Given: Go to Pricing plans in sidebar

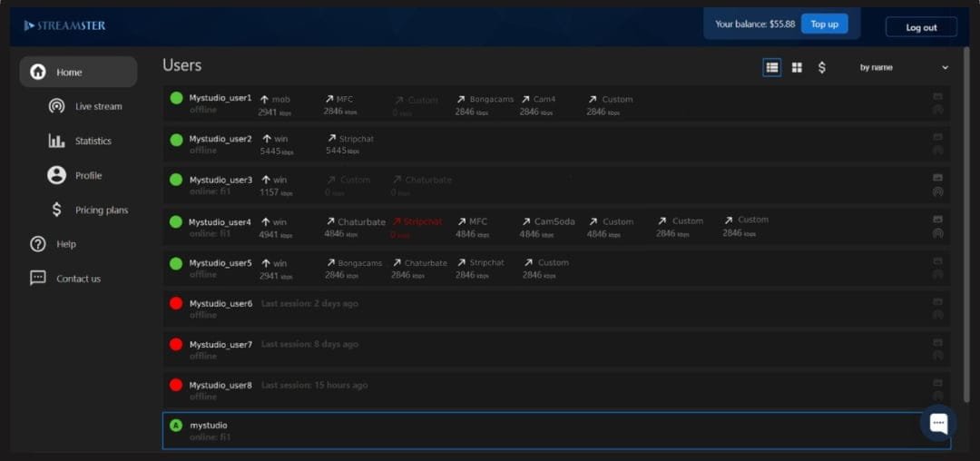Looking at the screenshot, I should point(101,210).
